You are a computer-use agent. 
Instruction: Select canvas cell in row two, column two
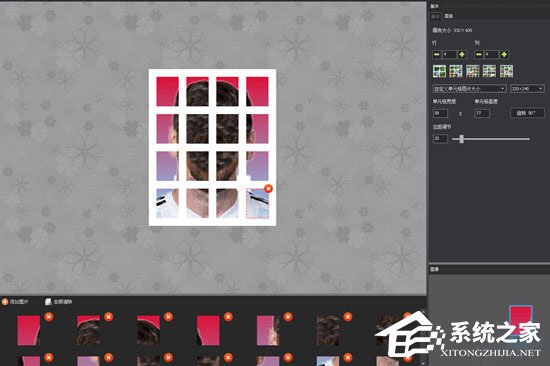[x=197, y=129]
